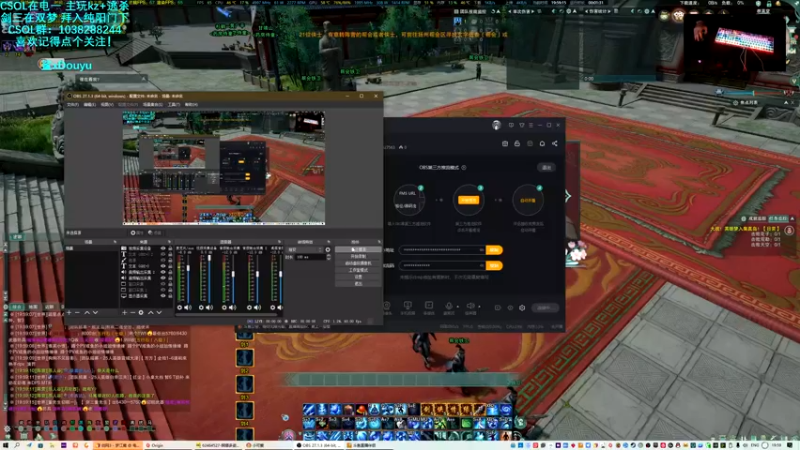Expand microphone options arrow in Douyu toolbar
The height and width of the screenshot is (450, 800).
pos(458,307)
